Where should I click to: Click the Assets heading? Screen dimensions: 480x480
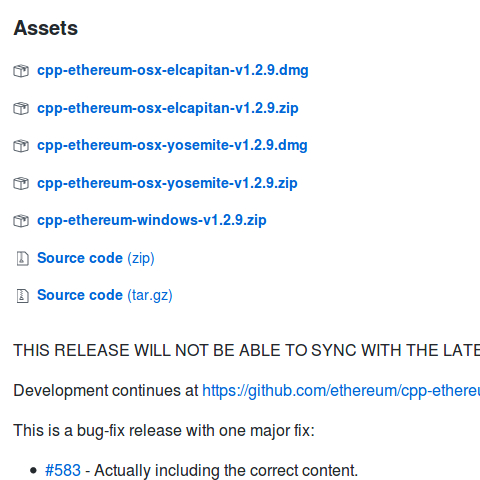pos(46,28)
